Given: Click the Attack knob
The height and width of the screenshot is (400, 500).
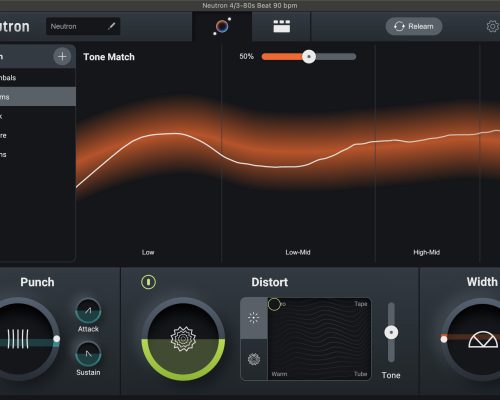Looking at the screenshot, I should coord(88,311).
